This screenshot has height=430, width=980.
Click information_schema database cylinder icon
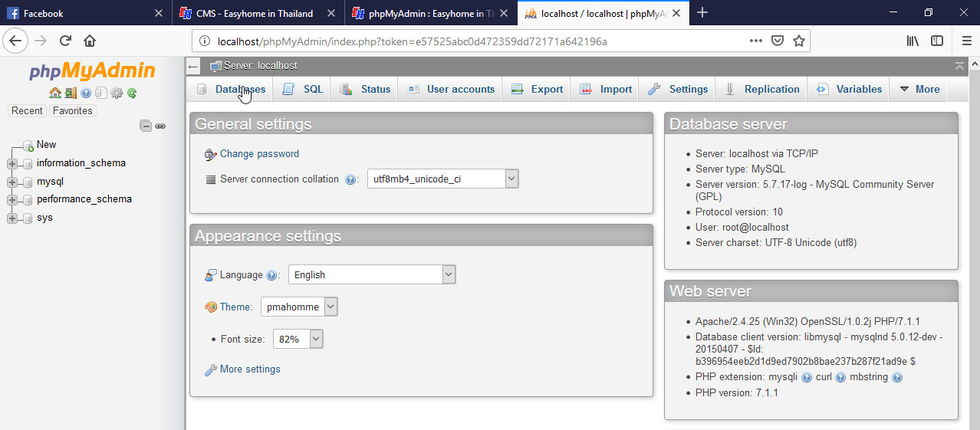(28, 163)
